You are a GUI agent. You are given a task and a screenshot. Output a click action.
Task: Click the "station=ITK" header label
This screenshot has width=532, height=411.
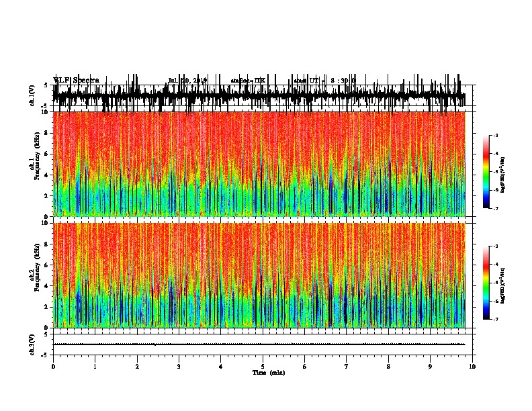coord(248,81)
